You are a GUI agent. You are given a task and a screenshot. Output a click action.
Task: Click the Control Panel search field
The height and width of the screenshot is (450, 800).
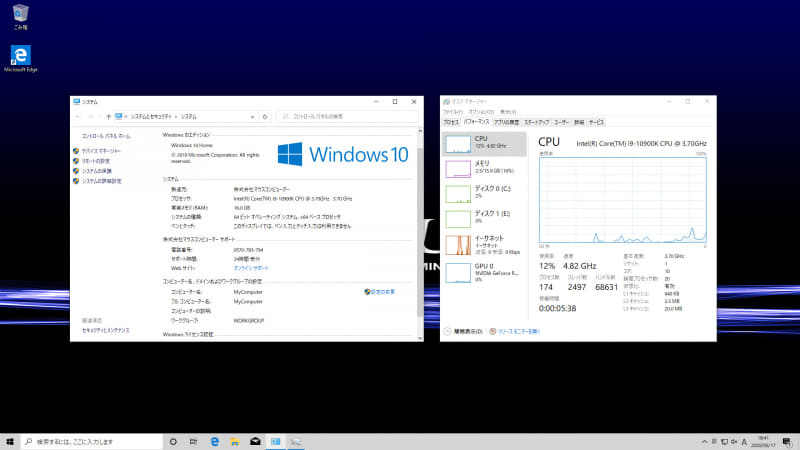coord(347,117)
